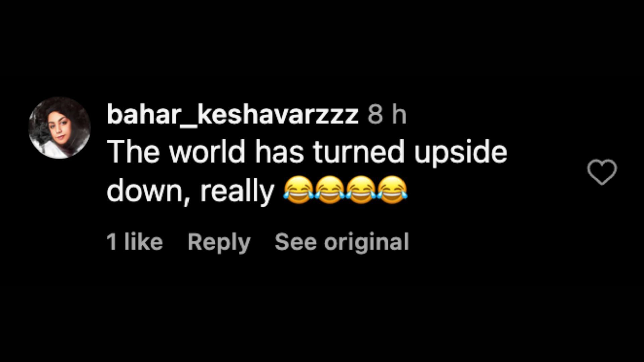Open bahar_keshavarzzz's profile picture
Screen dimensions: 644x362
(x=59, y=127)
